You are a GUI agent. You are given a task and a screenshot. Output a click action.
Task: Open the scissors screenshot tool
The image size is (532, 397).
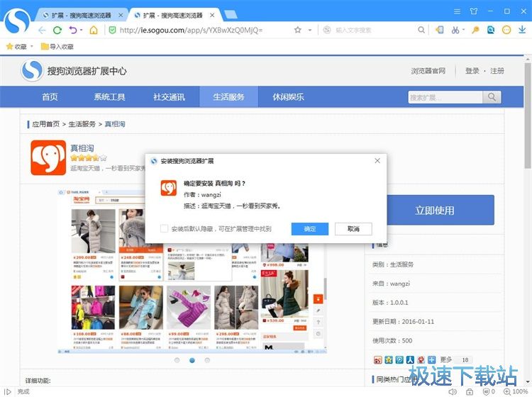point(455,30)
